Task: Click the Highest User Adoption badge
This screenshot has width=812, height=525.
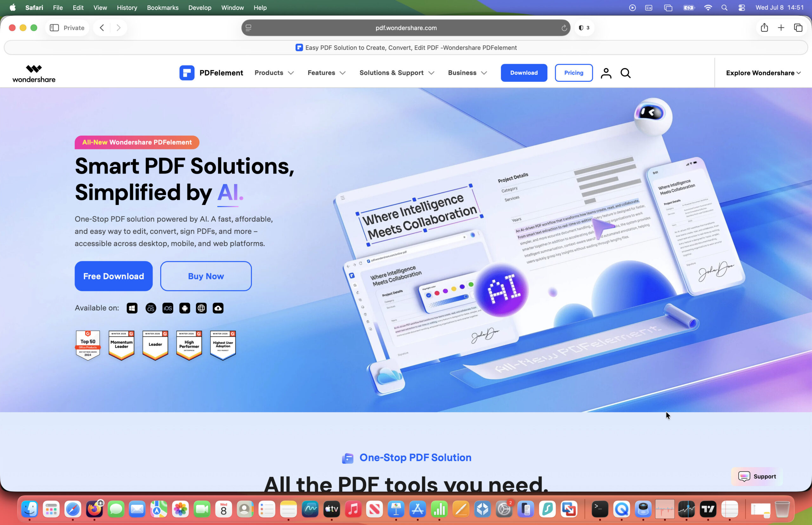Action: pos(223,345)
